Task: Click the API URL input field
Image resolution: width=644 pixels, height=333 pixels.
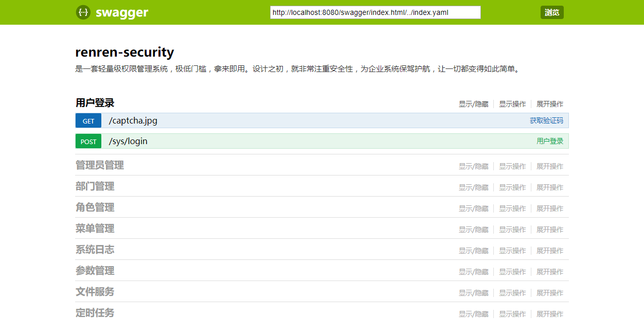Action: [375, 12]
